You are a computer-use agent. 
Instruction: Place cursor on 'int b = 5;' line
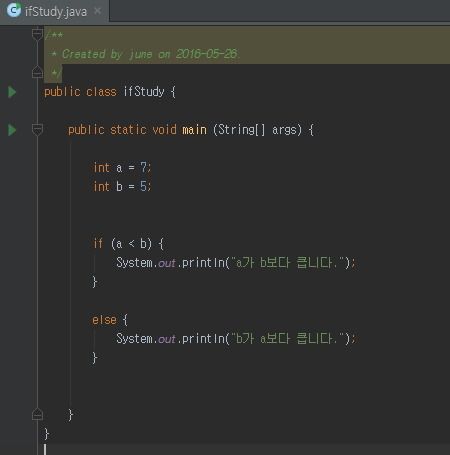coord(122,186)
